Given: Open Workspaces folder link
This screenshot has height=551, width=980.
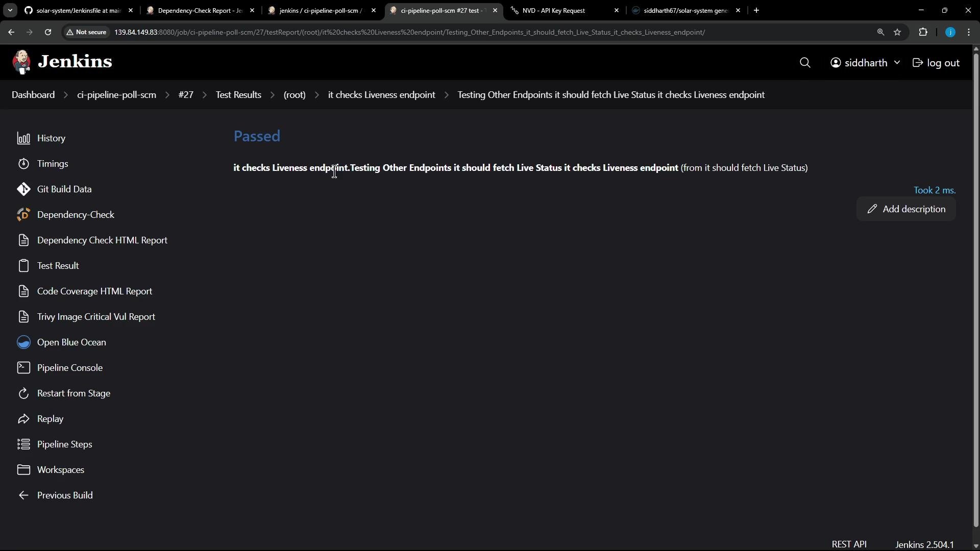Looking at the screenshot, I should tap(51, 470).
